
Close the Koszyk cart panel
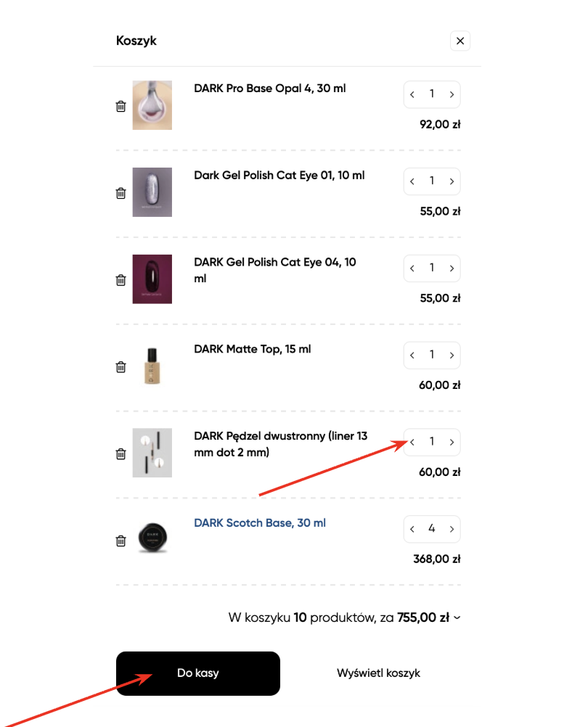(460, 41)
